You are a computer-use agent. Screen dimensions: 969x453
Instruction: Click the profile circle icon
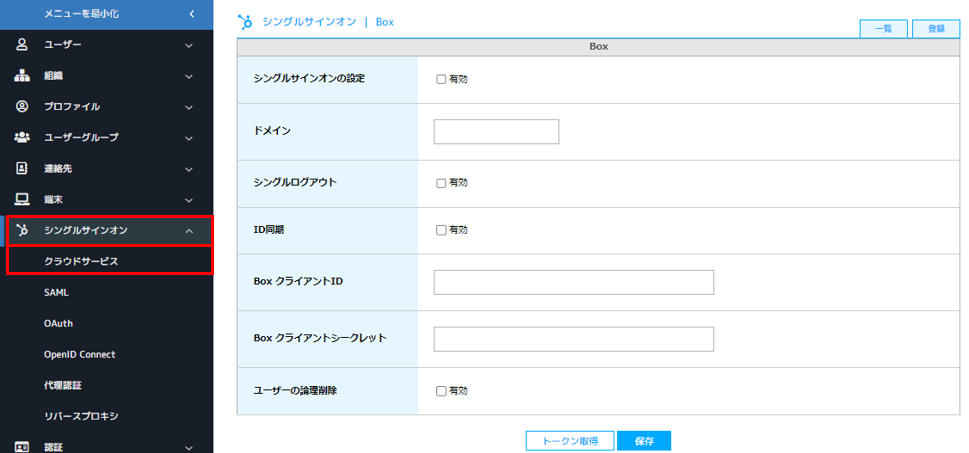[x=22, y=106]
